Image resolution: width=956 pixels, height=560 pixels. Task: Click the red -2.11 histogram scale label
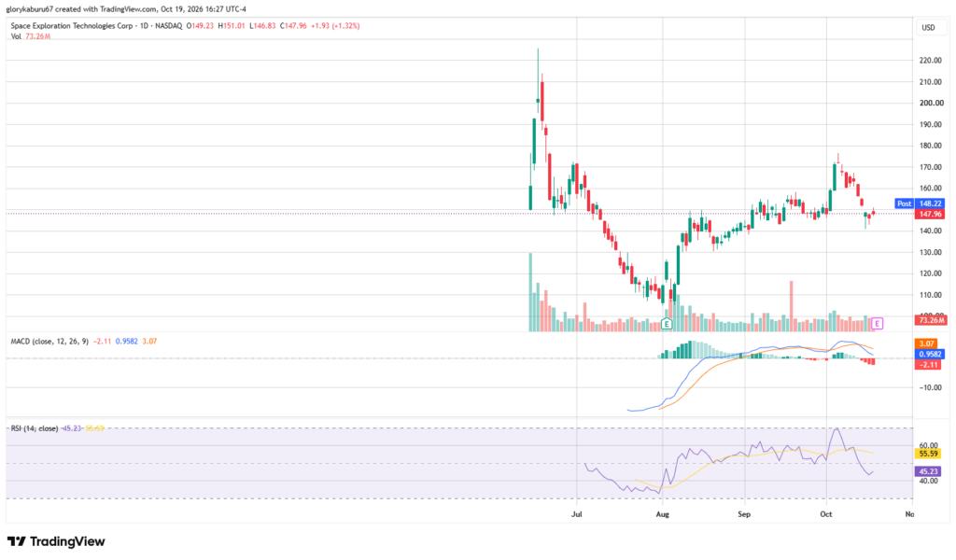tap(929, 364)
